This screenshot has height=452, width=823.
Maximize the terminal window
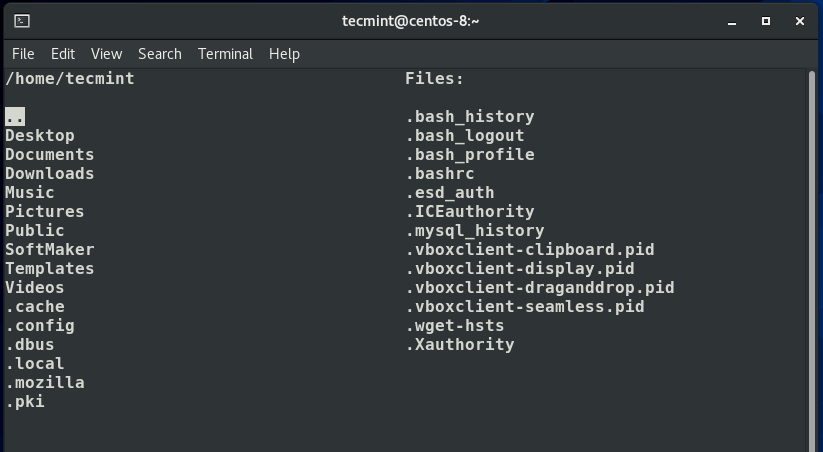(766, 20)
